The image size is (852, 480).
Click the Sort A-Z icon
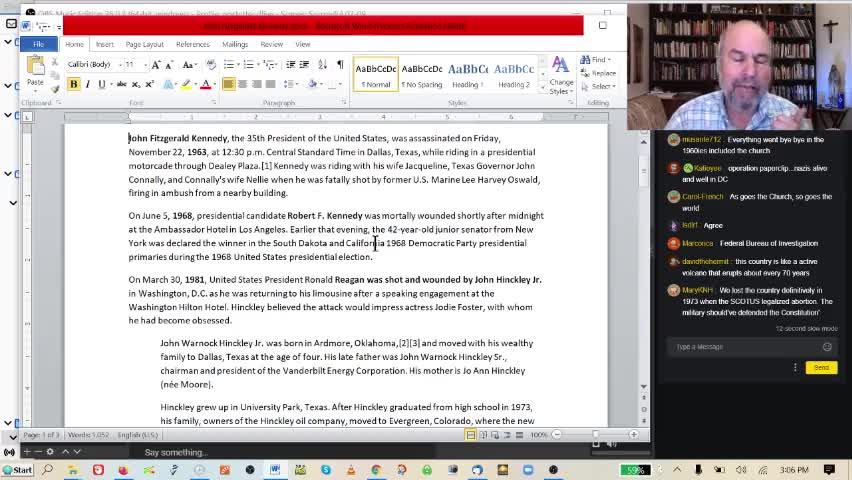tap(323, 65)
